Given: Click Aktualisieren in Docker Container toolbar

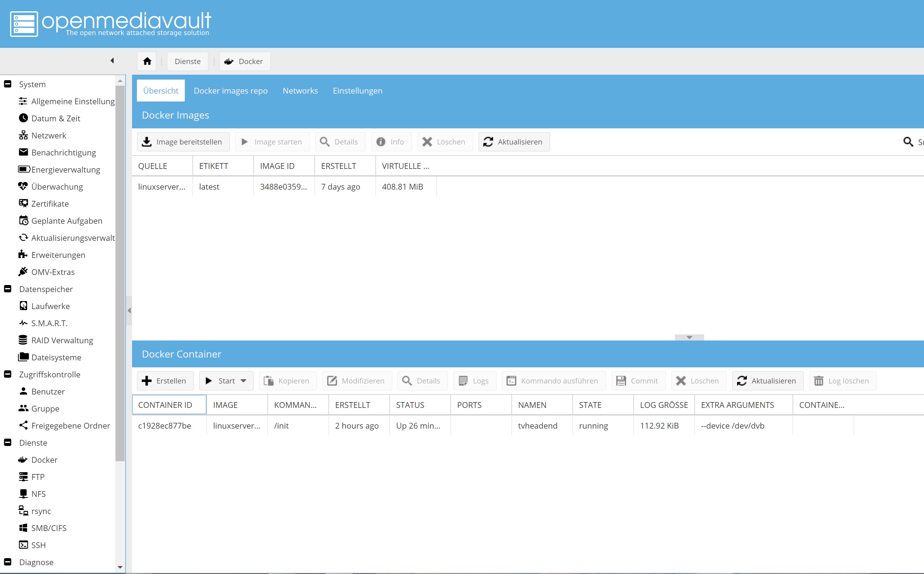Looking at the screenshot, I should 768,381.
